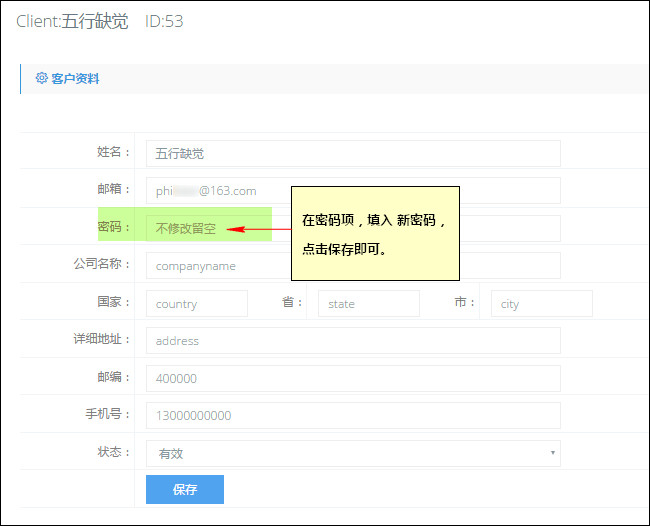650x526 pixels.
Task: Click the red arrow pointing to password
Action: tap(258, 229)
